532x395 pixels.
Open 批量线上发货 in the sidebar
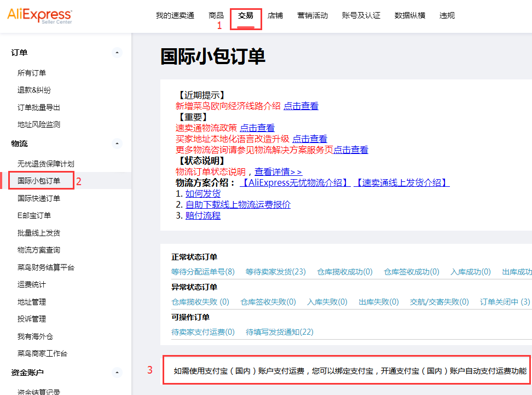(39, 233)
